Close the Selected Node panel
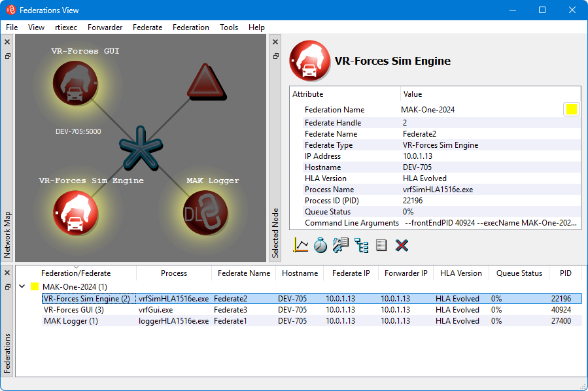The height and width of the screenshot is (391, 588). [275, 42]
